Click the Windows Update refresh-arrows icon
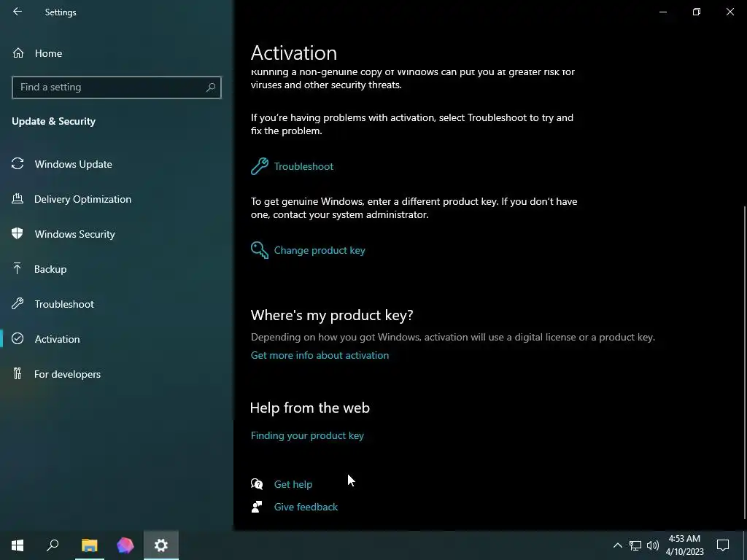 pyautogui.click(x=18, y=164)
